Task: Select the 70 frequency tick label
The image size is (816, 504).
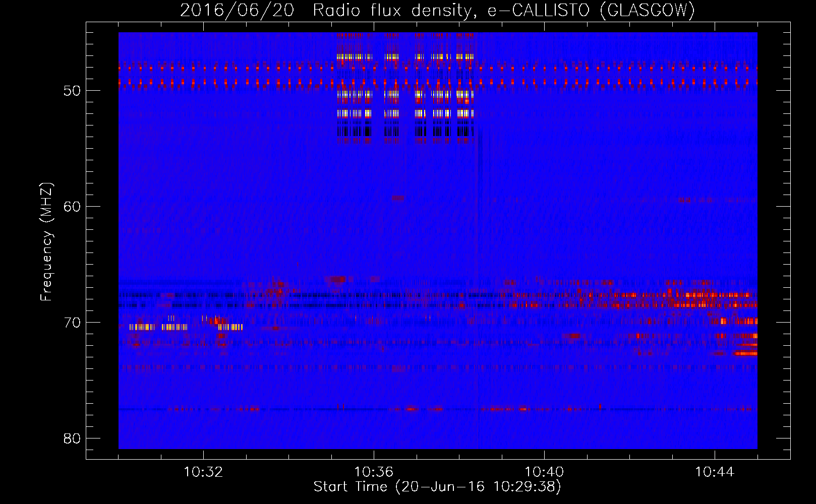Action: [72, 323]
